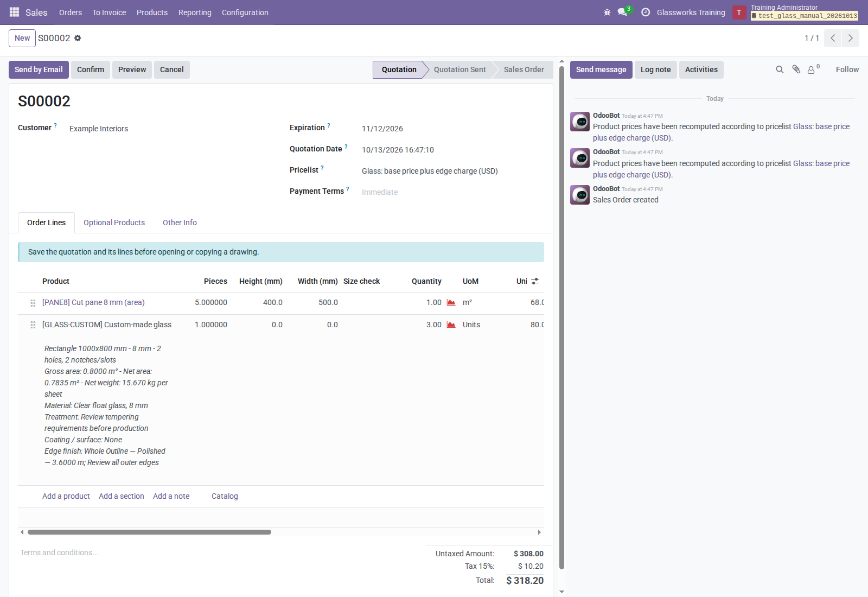Click drag handle of Cut pane 8 mm line
Image resolution: width=868 pixels, height=597 pixels.
tap(33, 303)
